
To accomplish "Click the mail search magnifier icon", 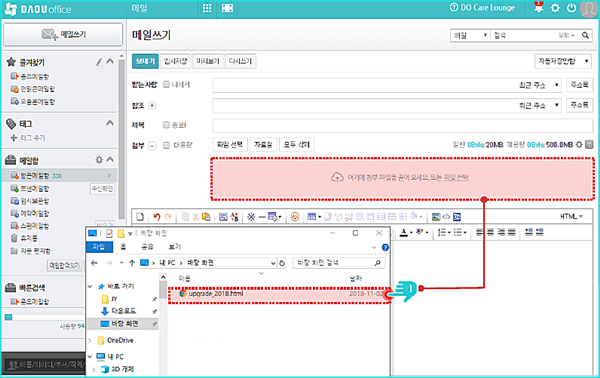I will click(585, 35).
